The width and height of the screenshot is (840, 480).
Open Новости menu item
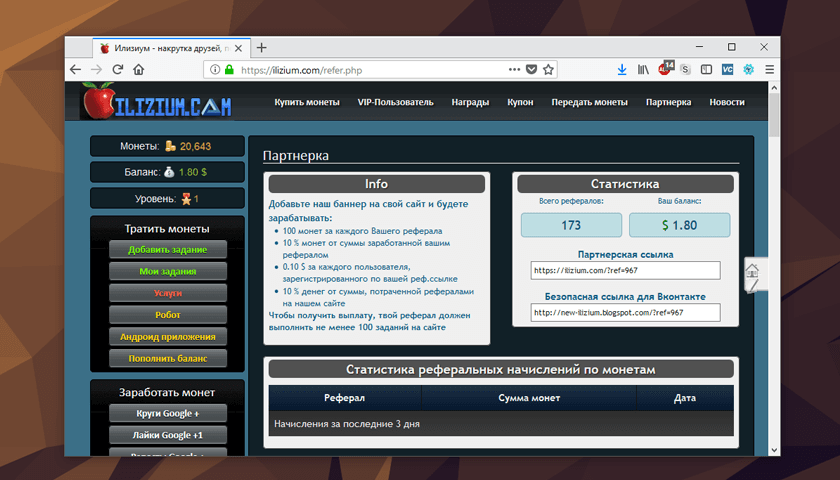727,102
